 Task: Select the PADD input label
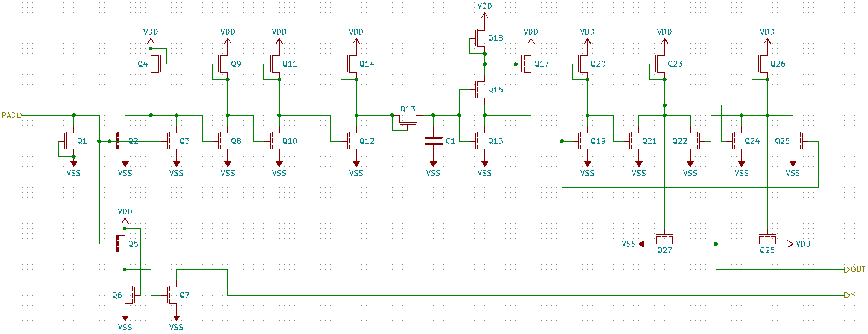[12, 116]
